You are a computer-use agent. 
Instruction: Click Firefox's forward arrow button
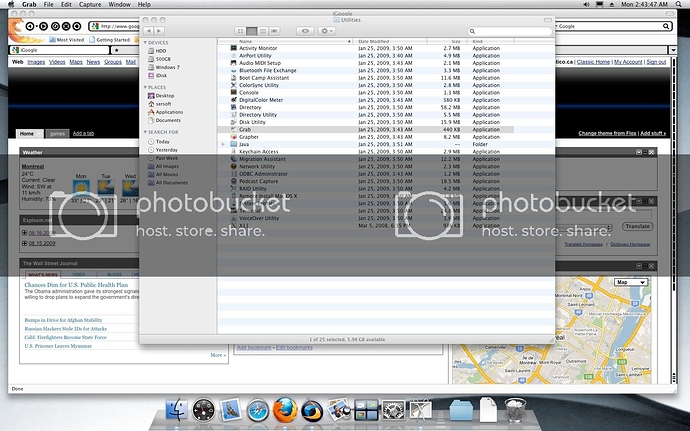click(x=43, y=26)
